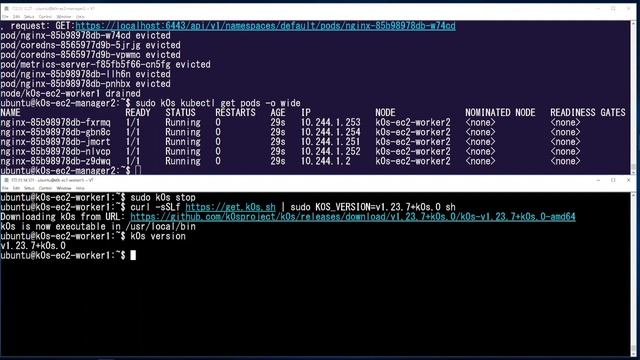The image size is (640, 360).
Task: Open the Tera Term icon menu of manager2 window
Action: (x=6, y=8)
